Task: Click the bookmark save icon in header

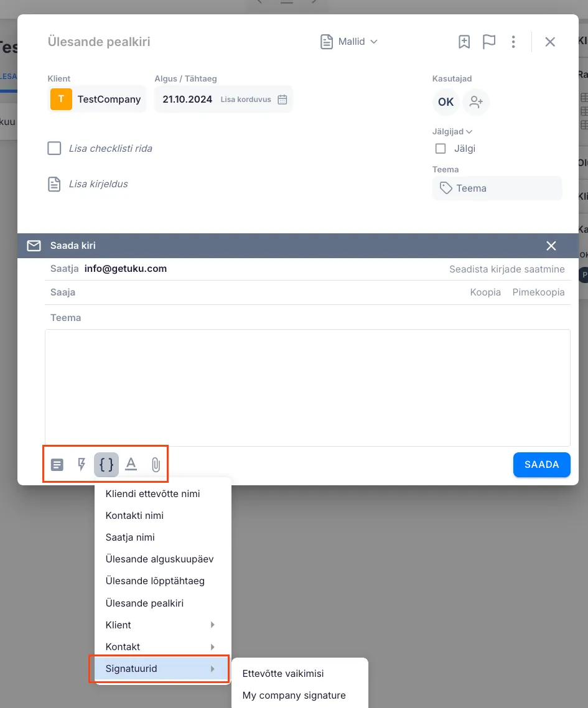Action: tap(464, 42)
